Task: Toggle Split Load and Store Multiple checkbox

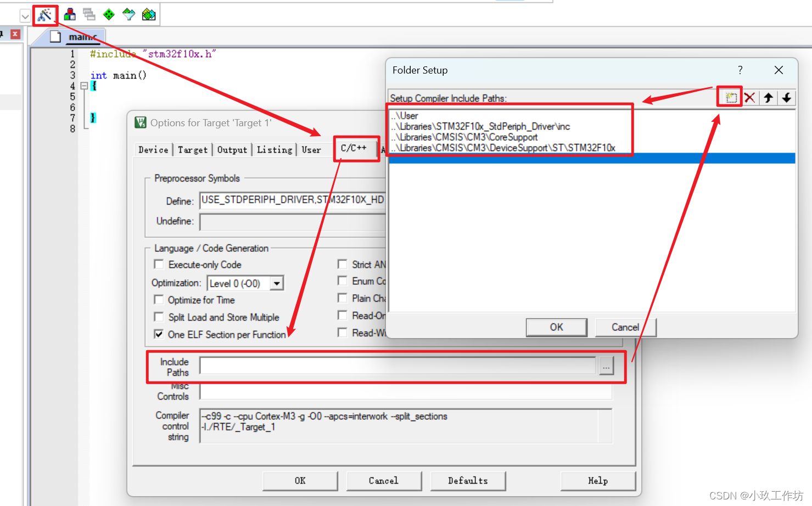Action: pos(159,317)
